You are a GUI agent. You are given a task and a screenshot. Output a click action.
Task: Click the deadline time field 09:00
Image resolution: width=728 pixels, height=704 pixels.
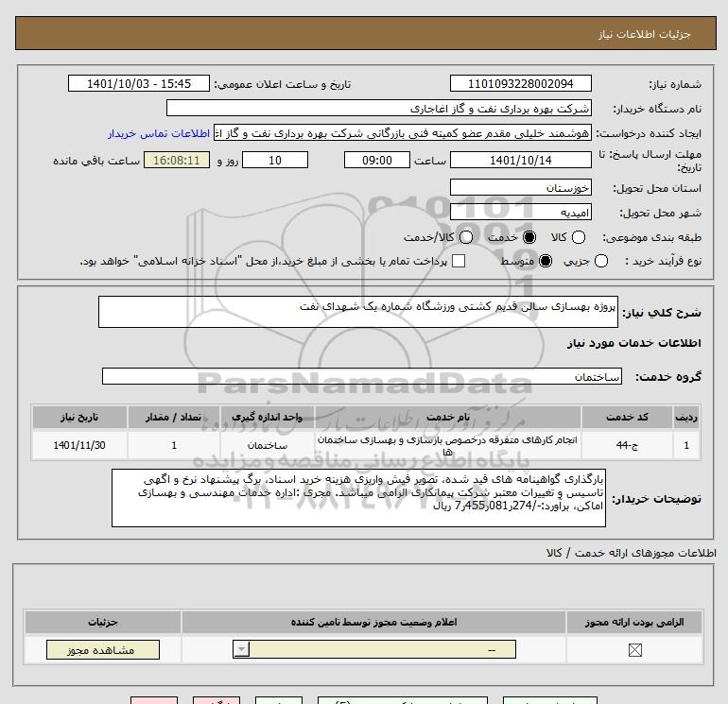pyautogui.click(x=377, y=160)
